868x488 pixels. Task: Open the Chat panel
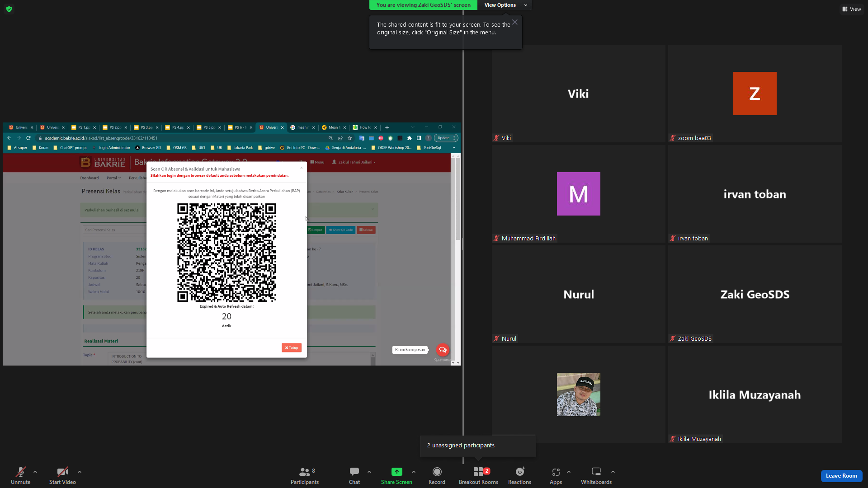pyautogui.click(x=354, y=475)
